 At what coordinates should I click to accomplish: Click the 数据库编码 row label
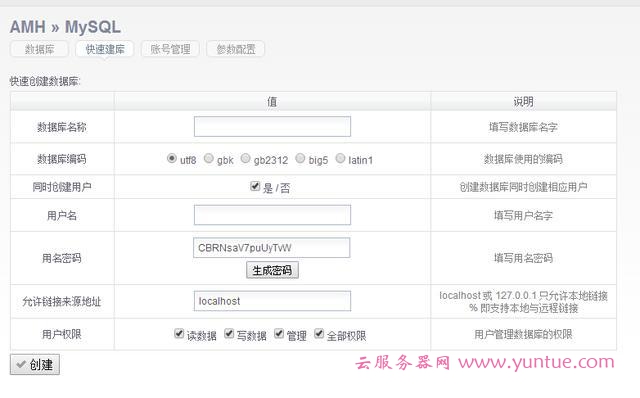point(62,159)
